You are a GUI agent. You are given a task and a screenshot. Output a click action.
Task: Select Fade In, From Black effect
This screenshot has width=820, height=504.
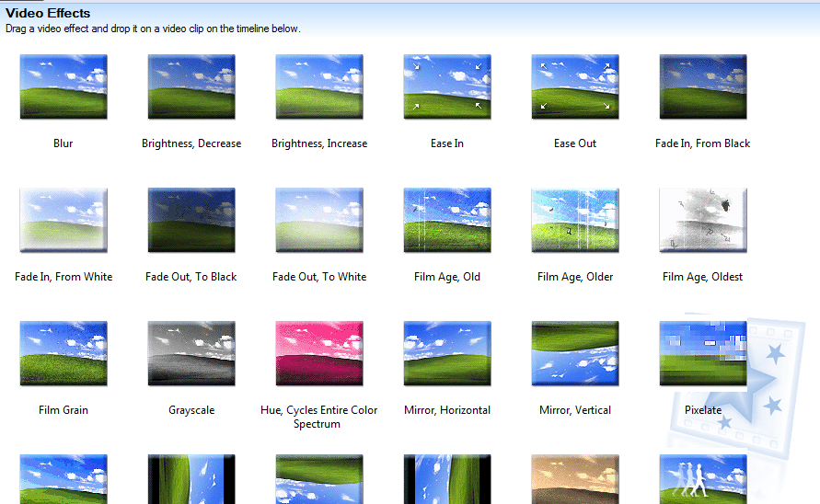click(x=703, y=86)
